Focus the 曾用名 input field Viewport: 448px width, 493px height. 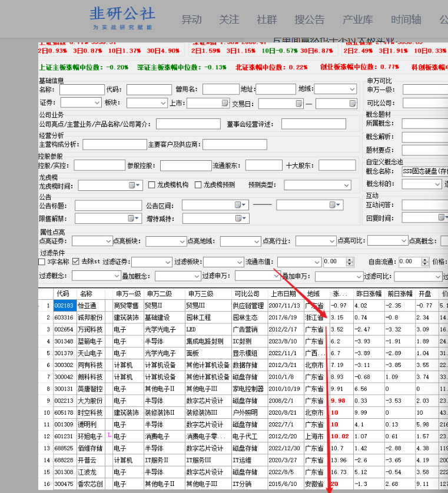(x=221, y=90)
